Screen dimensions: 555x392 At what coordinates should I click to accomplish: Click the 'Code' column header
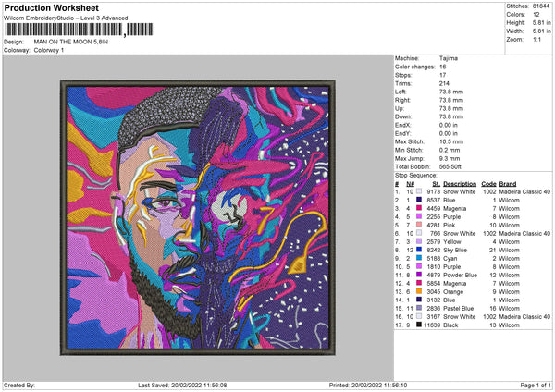point(488,184)
